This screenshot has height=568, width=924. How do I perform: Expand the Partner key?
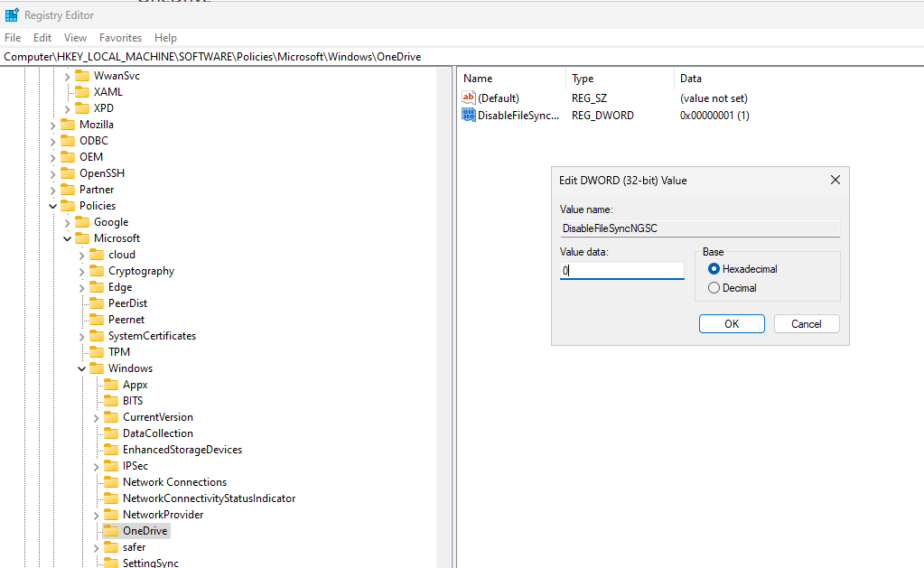[53, 191]
